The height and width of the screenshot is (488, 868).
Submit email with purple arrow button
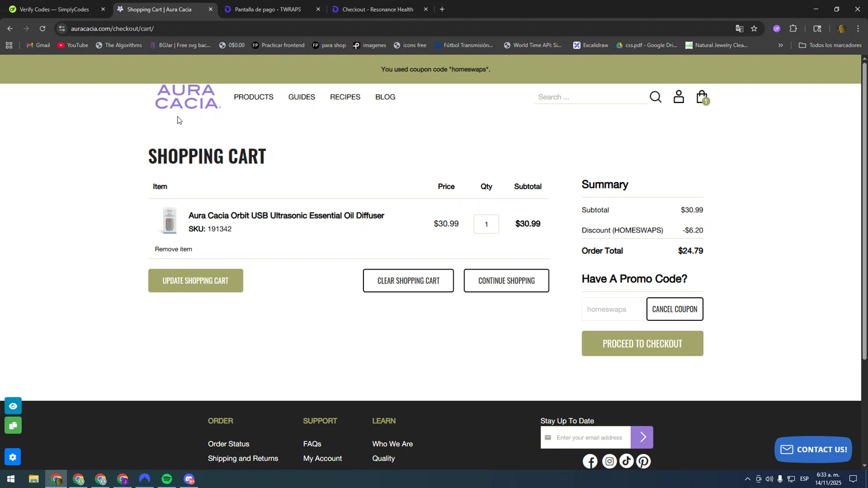(642, 437)
